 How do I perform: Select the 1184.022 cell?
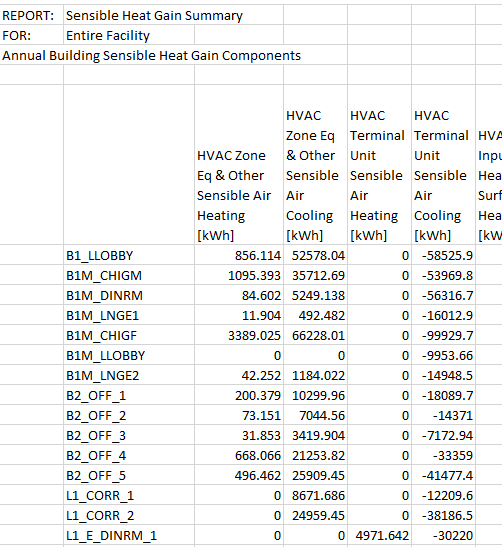315,375
